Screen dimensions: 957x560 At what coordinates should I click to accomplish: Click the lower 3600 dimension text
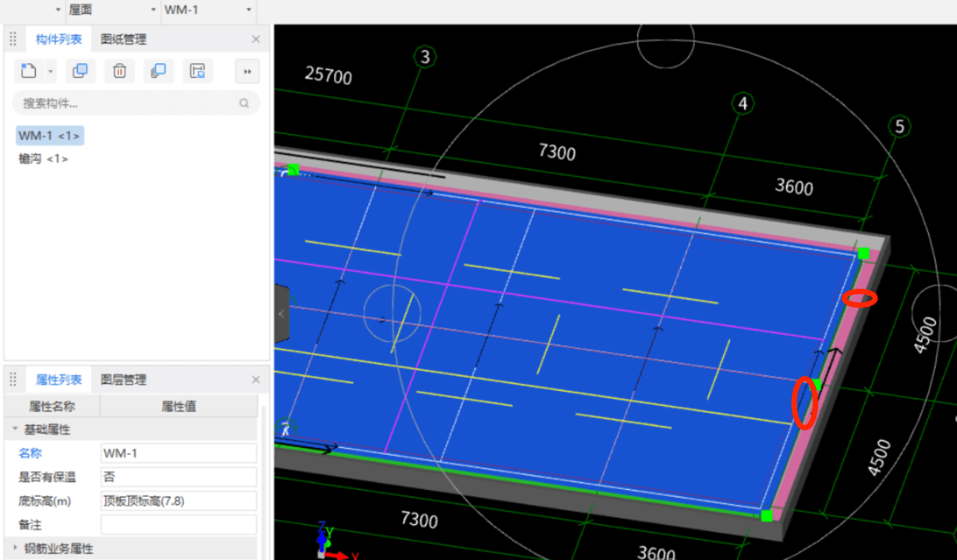656,552
